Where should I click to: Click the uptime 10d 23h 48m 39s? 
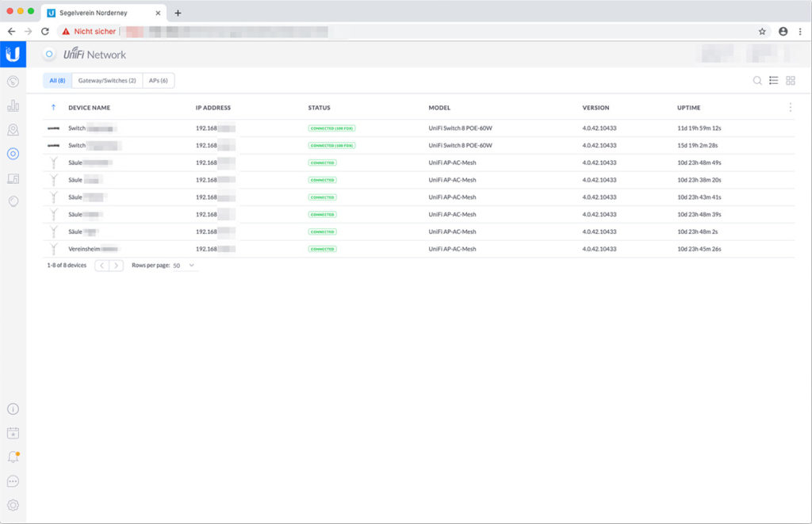pos(699,214)
